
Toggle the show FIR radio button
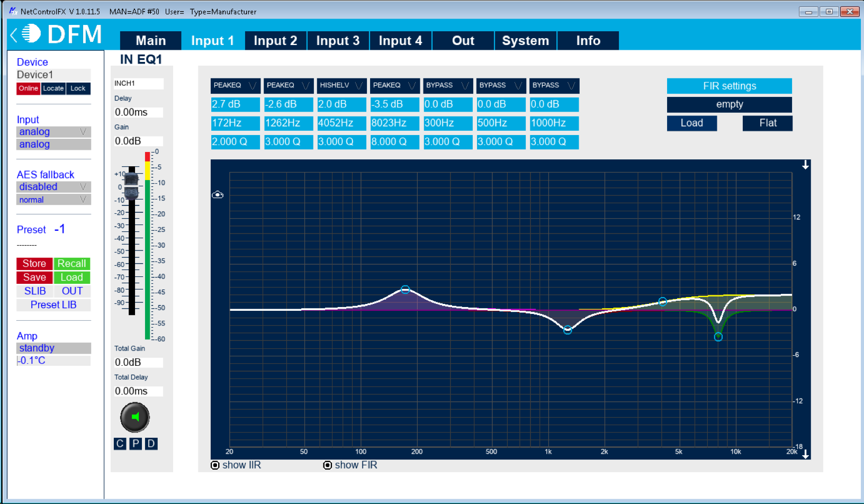[x=328, y=465]
